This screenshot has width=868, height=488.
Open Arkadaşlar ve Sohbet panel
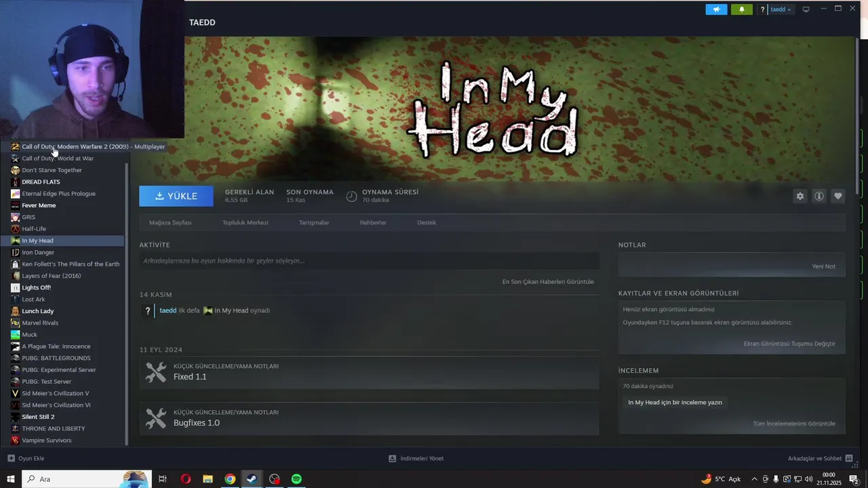coord(820,458)
